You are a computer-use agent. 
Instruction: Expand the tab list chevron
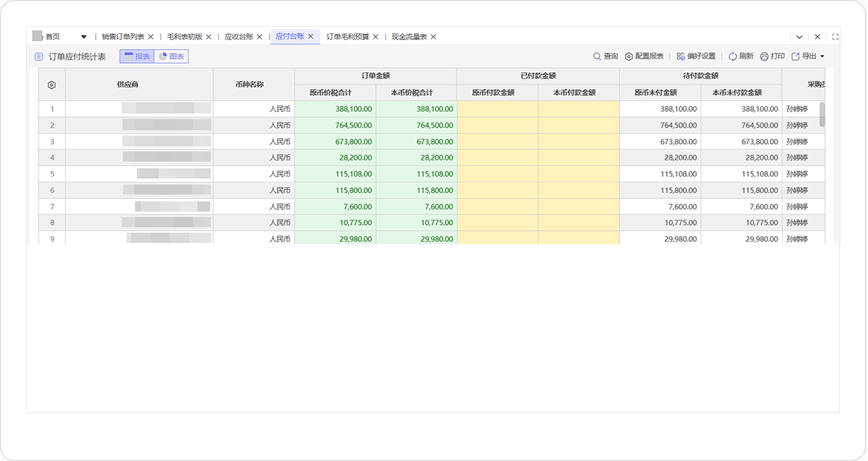[x=799, y=36]
